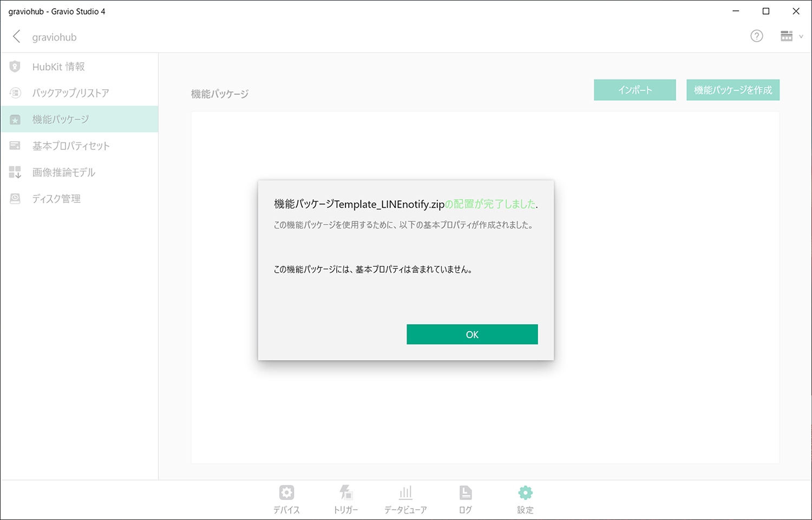Open the ログ document icon
The height and width of the screenshot is (520, 812).
466,492
